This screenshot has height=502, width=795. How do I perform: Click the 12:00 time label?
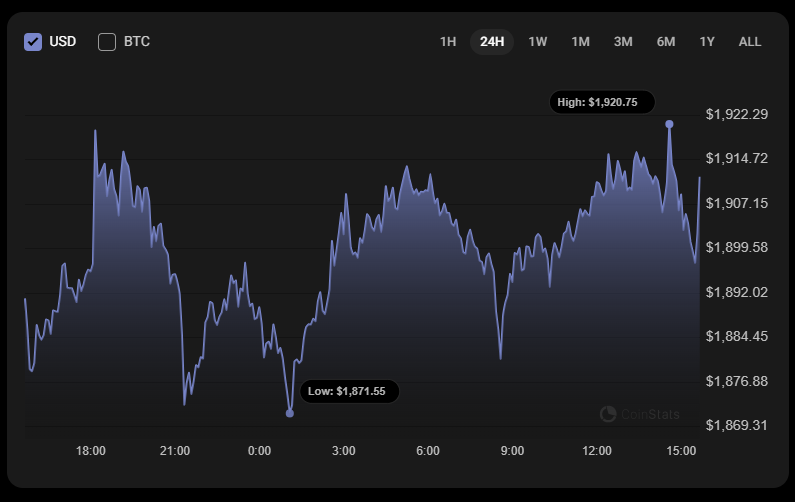click(597, 451)
